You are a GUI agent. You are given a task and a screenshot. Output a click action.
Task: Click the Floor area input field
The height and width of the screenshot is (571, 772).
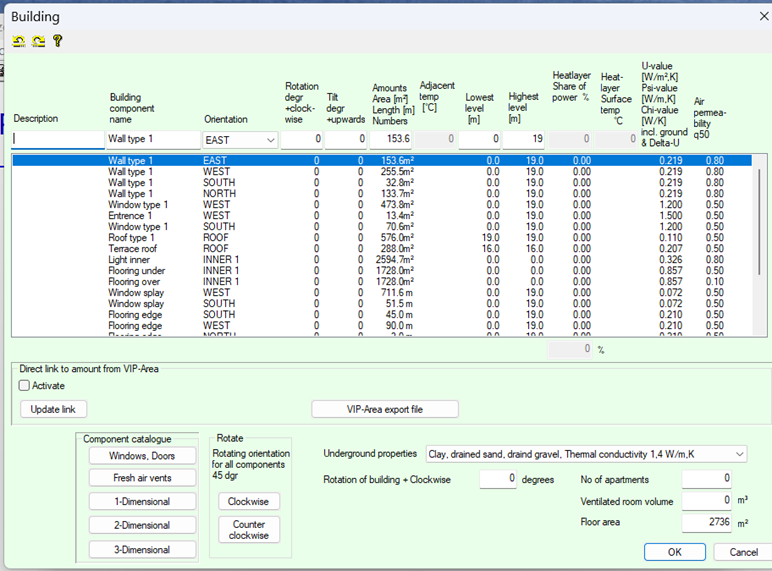(x=707, y=522)
